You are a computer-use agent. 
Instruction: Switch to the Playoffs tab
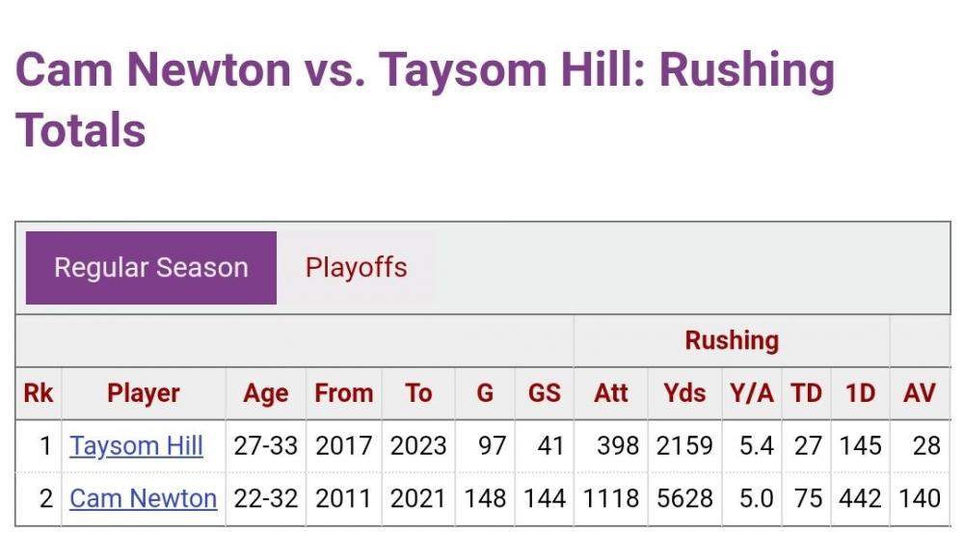(356, 268)
